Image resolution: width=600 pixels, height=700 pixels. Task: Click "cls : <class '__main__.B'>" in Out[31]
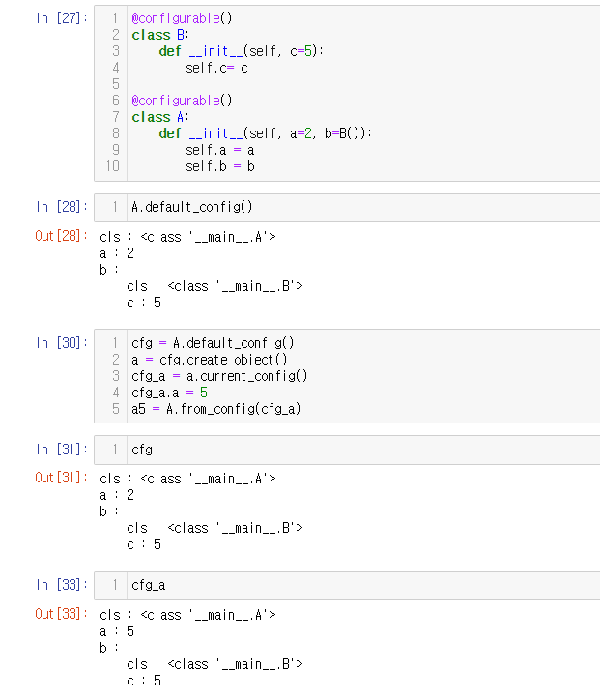click(x=215, y=528)
